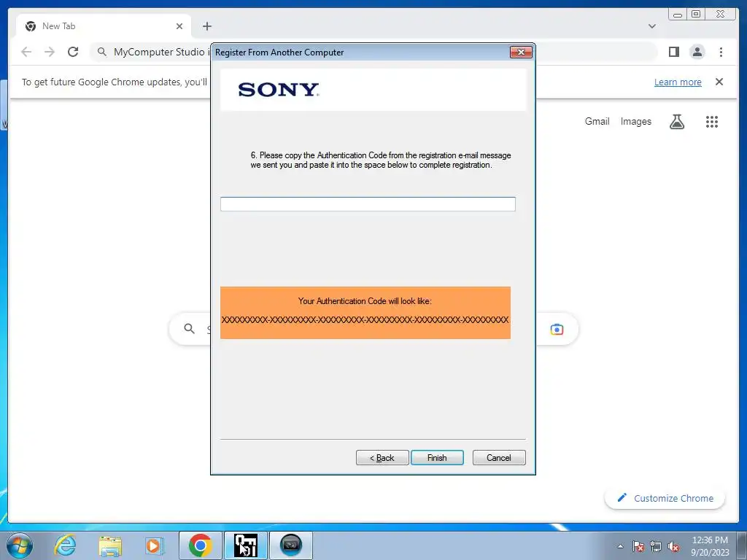Select the New Tab tab

click(104, 26)
